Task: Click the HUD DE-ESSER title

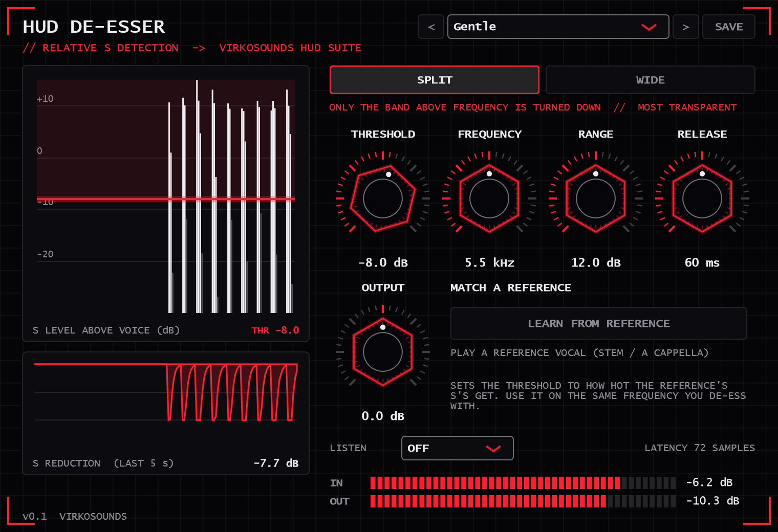Action: [94, 27]
